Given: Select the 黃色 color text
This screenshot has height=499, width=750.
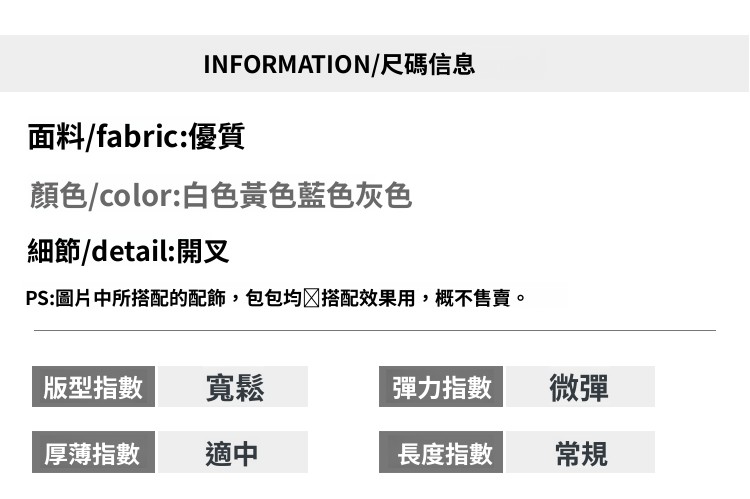Looking at the screenshot, I should pos(268,195).
